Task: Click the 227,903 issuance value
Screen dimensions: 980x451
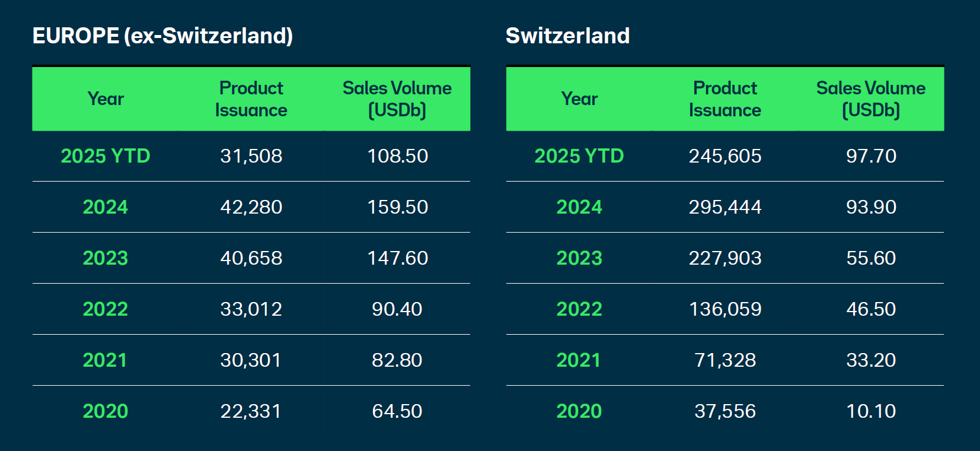Action: (x=724, y=258)
